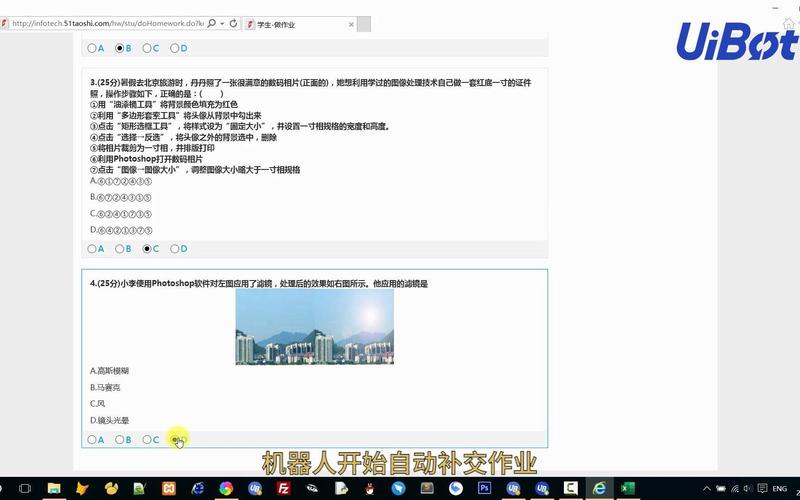Open Chrome from the taskbar

[x=226, y=488]
